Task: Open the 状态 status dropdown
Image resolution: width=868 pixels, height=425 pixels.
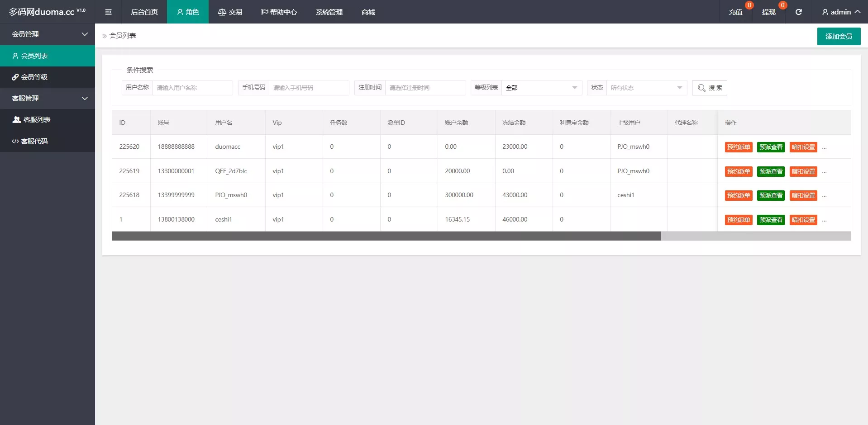Action: pos(646,88)
